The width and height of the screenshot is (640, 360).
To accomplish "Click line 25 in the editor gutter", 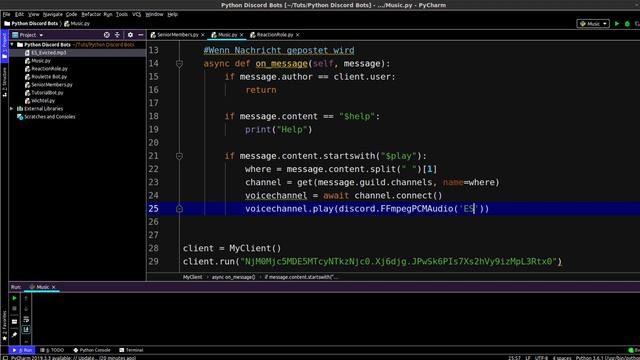I will pyautogui.click(x=153, y=209).
